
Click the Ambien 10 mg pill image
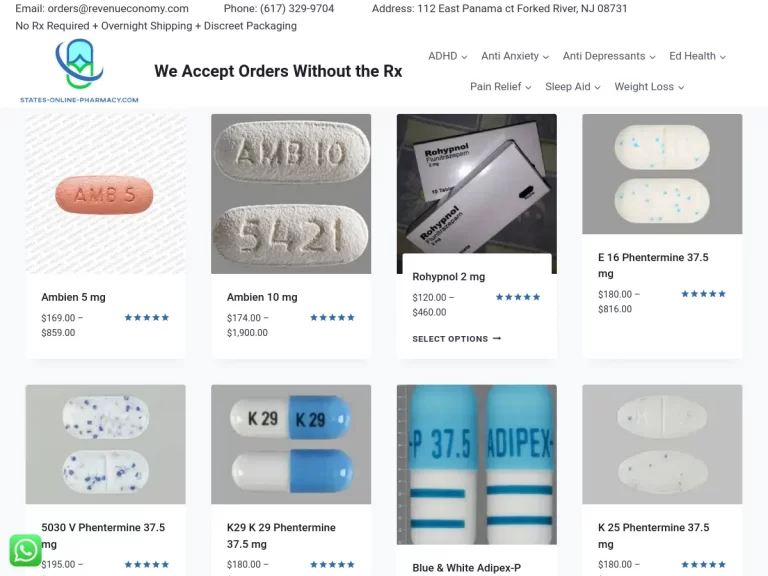coord(291,194)
